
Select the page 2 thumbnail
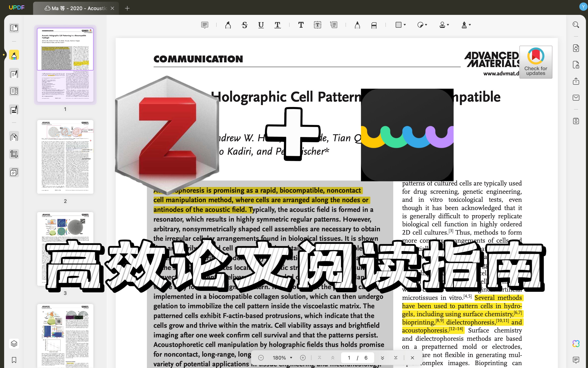coord(65,157)
